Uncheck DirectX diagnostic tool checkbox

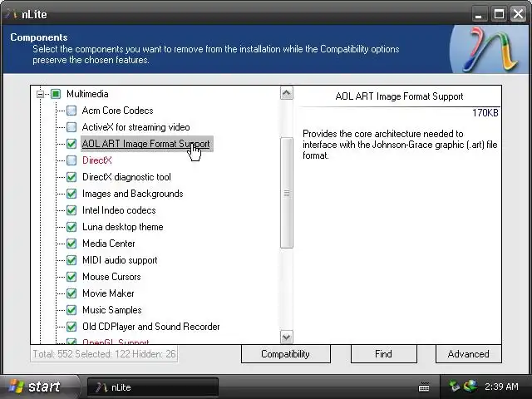pos(71,177)
